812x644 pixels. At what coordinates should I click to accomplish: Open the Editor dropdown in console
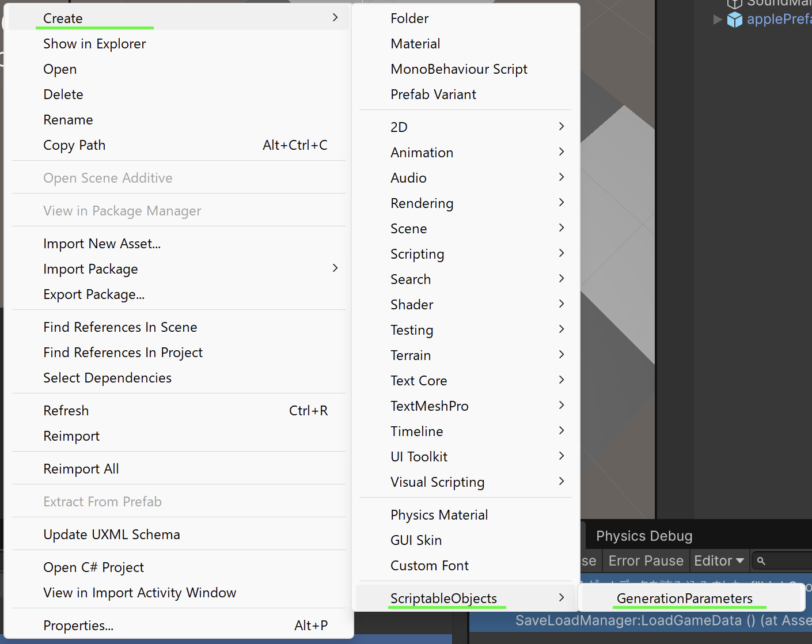(x=719, y=560)
